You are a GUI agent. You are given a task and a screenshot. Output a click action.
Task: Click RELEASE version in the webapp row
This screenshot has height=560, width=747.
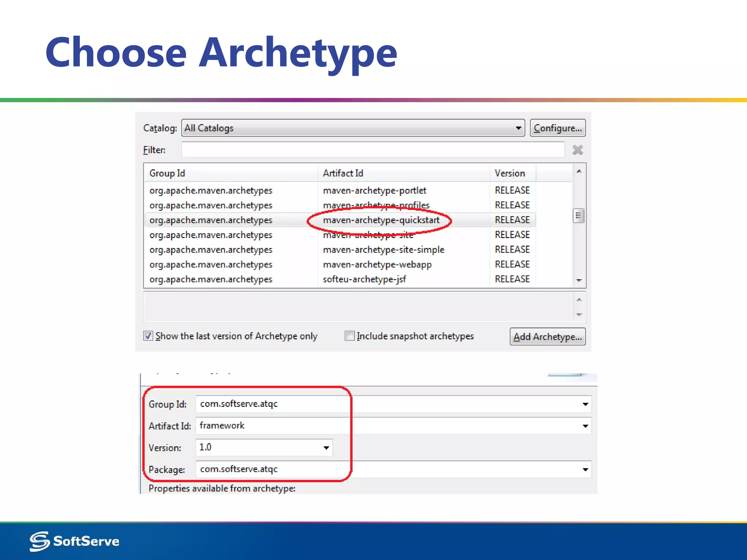[512, 264]
